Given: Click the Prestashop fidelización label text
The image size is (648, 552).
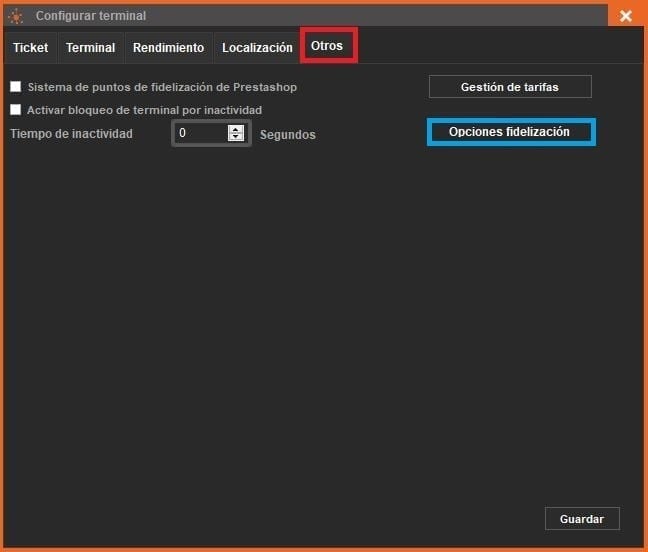Looking at the screenshot, I should 162,87.
